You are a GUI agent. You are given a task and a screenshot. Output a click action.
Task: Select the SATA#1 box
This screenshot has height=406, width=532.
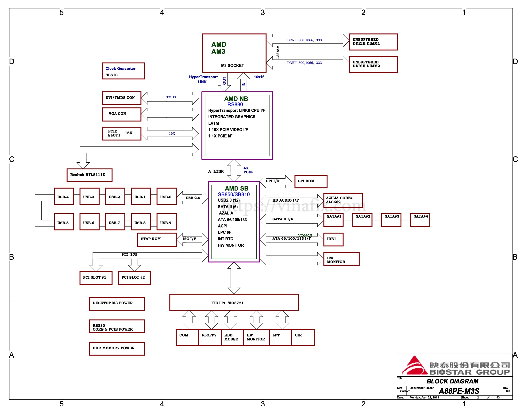333,220
